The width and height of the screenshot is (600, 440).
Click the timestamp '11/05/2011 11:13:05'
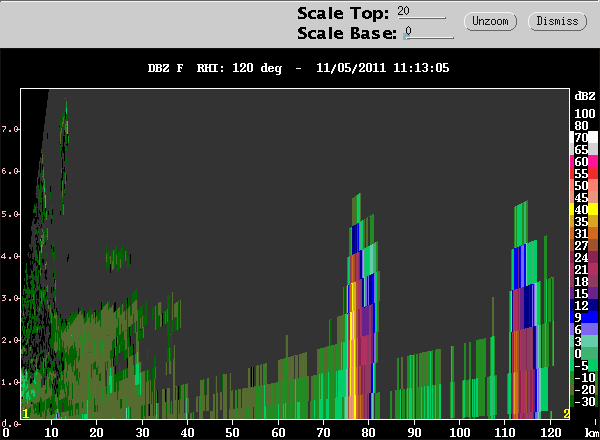(383, 68)
